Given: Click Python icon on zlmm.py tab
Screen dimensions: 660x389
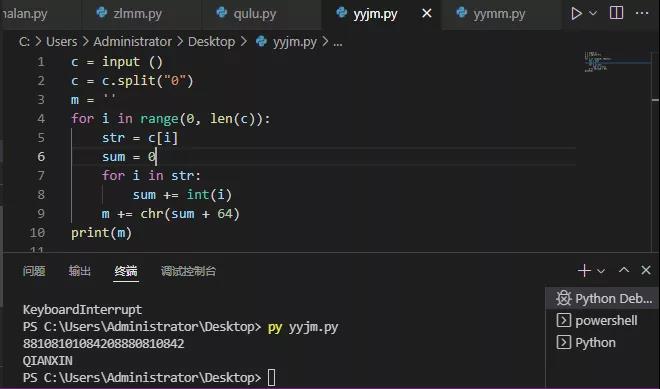Looking at the screenshot, I should pos(101,12).
